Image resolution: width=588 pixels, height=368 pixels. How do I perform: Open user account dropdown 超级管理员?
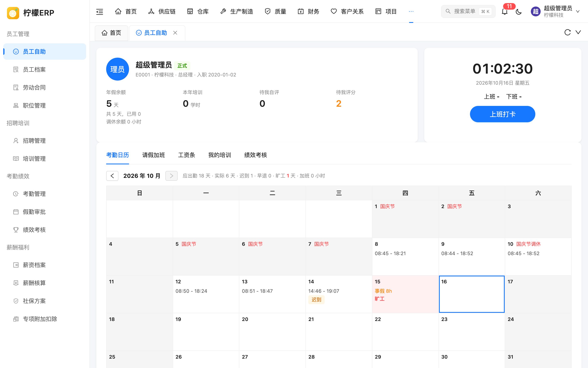click(556, 11)
